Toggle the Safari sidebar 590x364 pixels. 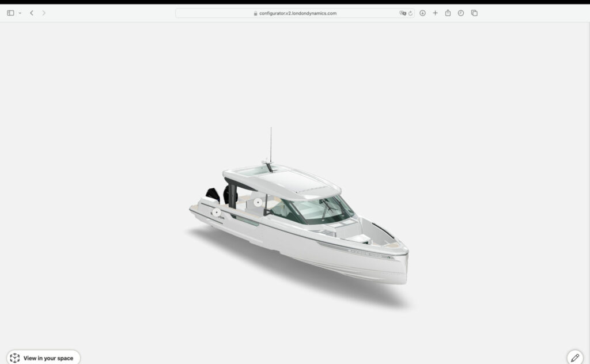pyautogui.click(x=10, y=13)
